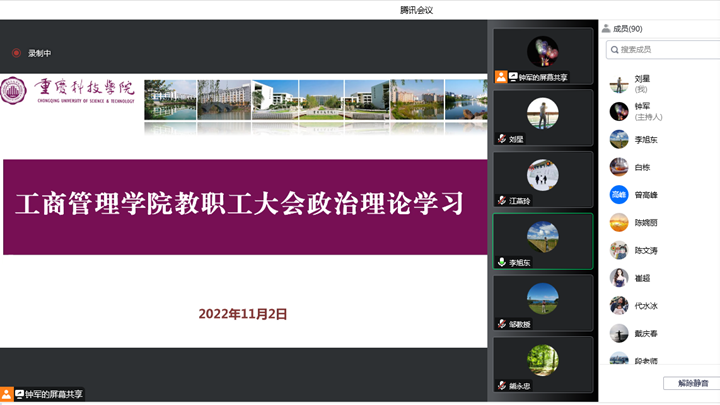The image size is (720, 405).
Task: Click the members icon beside 成员(90)
Action: pyautogui.click(x=606, y=29)
